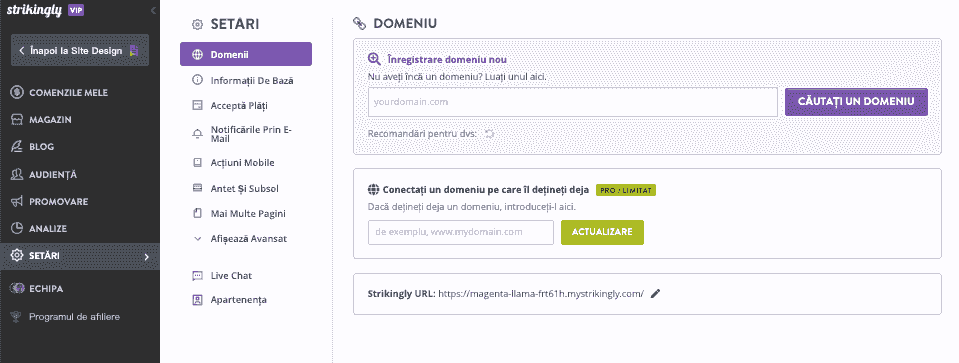Click the Live Chat bubble icon

pyautogui.click(x=197, y=276)
